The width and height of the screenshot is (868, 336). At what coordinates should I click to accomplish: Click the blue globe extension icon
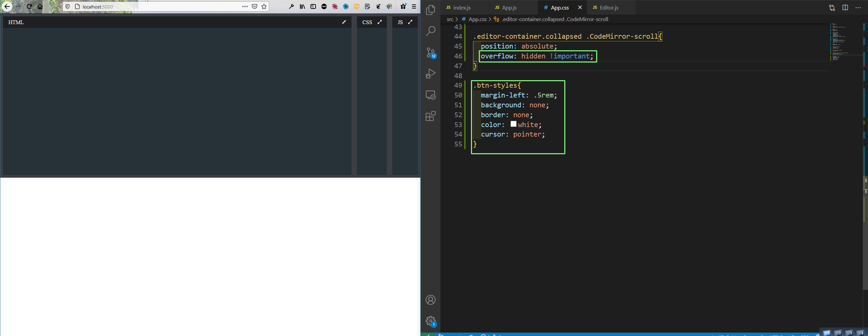346,6
